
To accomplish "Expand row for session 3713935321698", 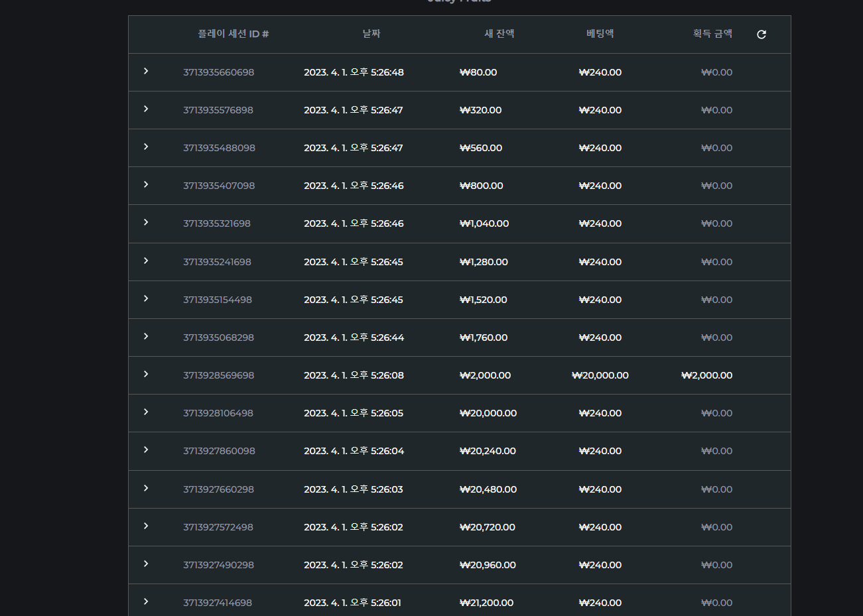I will click(146, 222).
